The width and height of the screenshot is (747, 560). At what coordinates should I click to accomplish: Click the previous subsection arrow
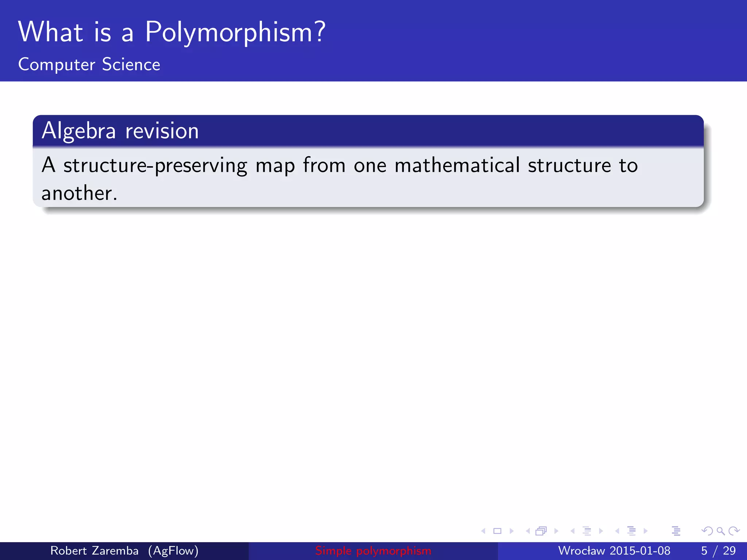(573, 531)
